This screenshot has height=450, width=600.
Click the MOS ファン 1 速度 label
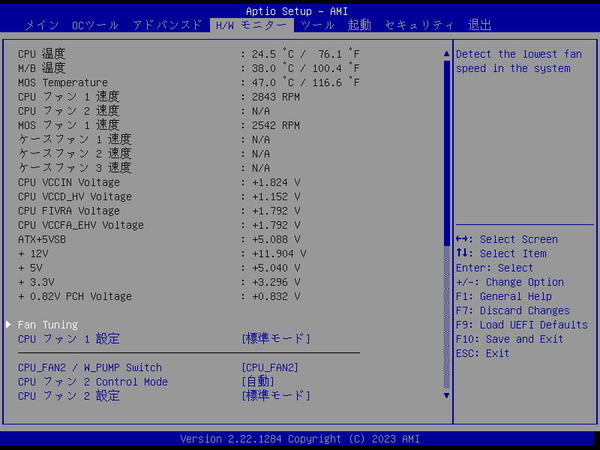[x=68, y=125]
